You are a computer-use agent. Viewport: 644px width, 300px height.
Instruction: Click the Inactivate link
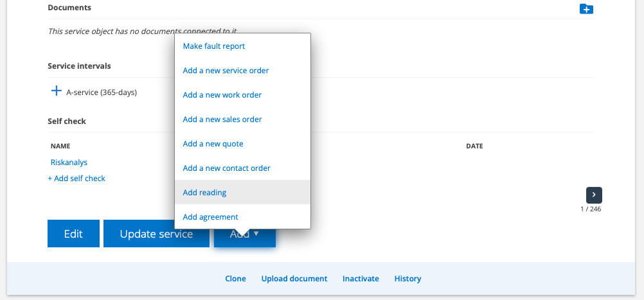(361, 279)
